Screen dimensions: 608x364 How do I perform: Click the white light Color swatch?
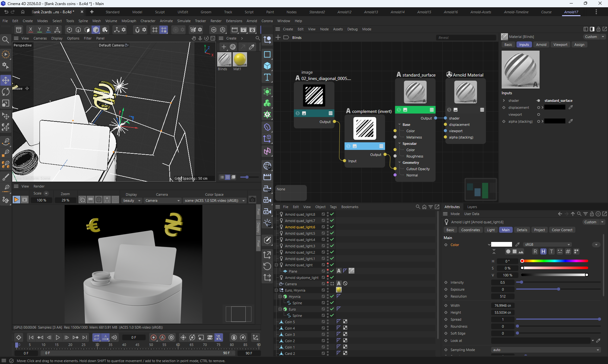(501, 244)
